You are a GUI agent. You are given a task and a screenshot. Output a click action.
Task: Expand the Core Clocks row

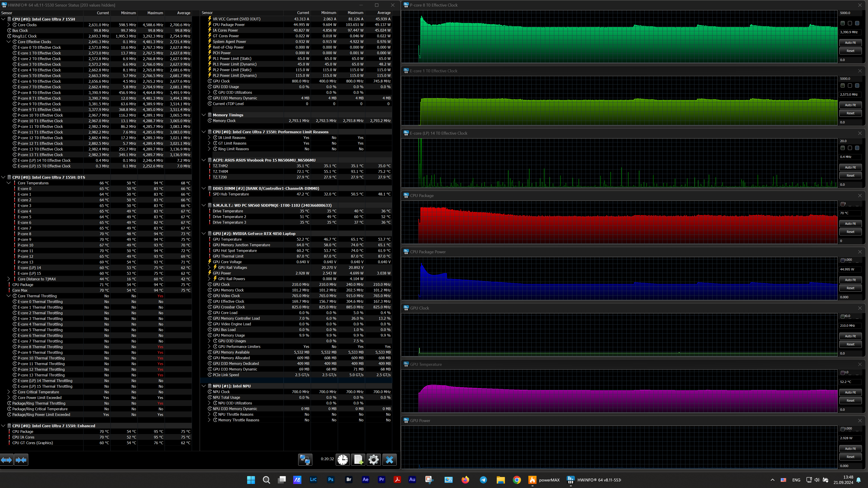(9, 25)
